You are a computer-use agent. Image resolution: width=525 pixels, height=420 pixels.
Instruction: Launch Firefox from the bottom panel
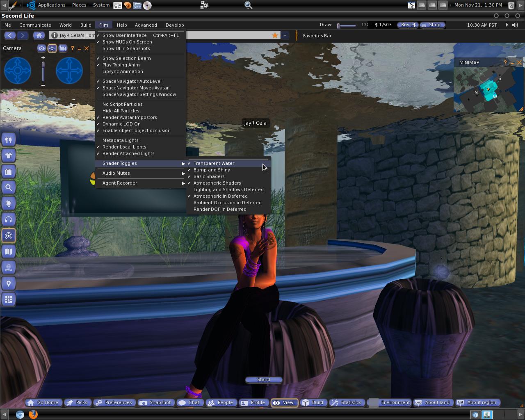[33, 414]
